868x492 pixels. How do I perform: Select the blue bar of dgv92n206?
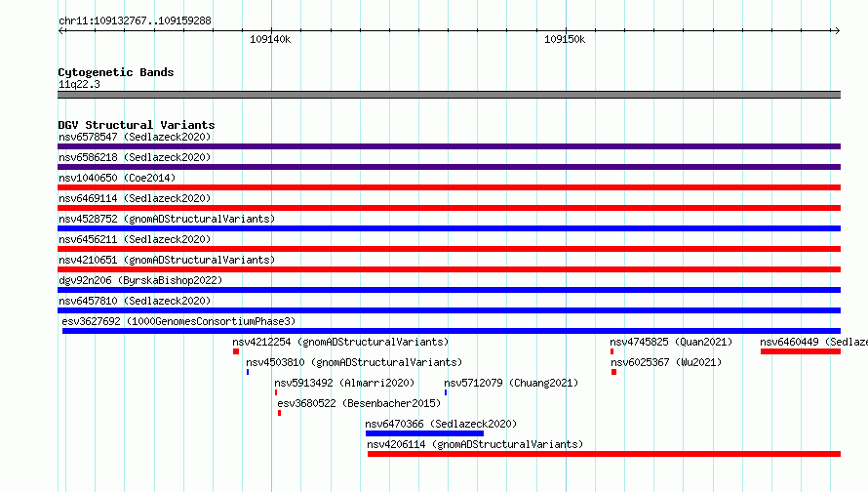[449, 290]
